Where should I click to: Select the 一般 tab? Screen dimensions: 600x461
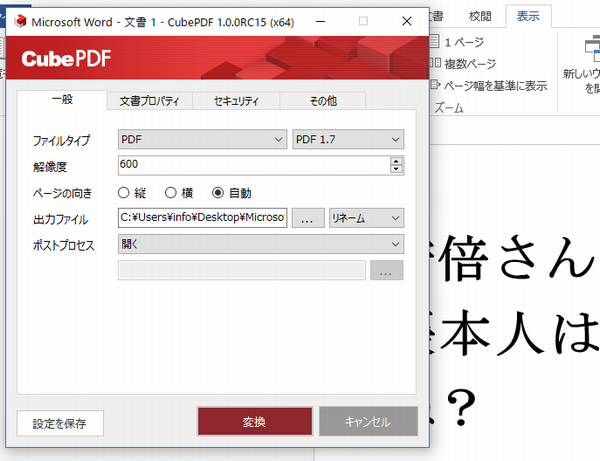(62, 100)
